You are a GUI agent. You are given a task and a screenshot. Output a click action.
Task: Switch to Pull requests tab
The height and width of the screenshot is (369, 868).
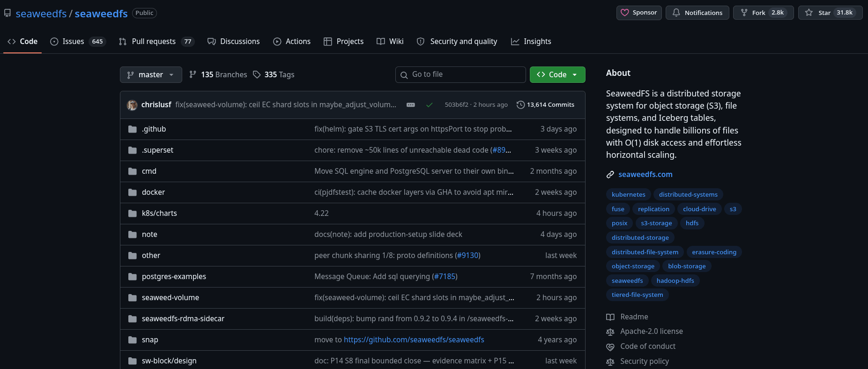click(x=156, y=41)
